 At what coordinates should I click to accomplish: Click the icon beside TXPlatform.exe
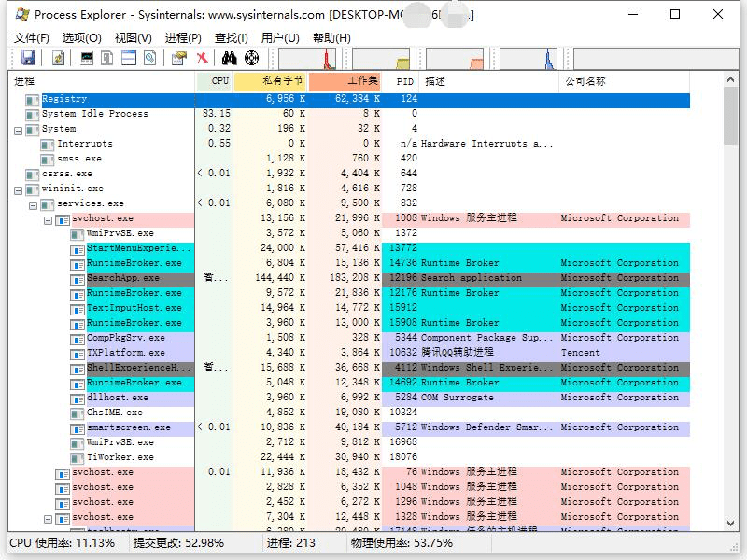[x=77, y=355]
